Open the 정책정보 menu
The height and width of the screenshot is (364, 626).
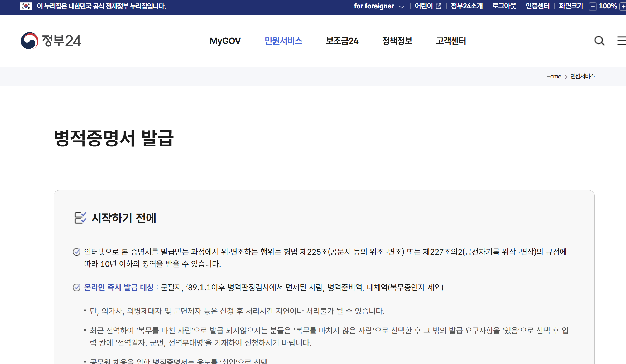pyautogui.click(x=397, y=41)
